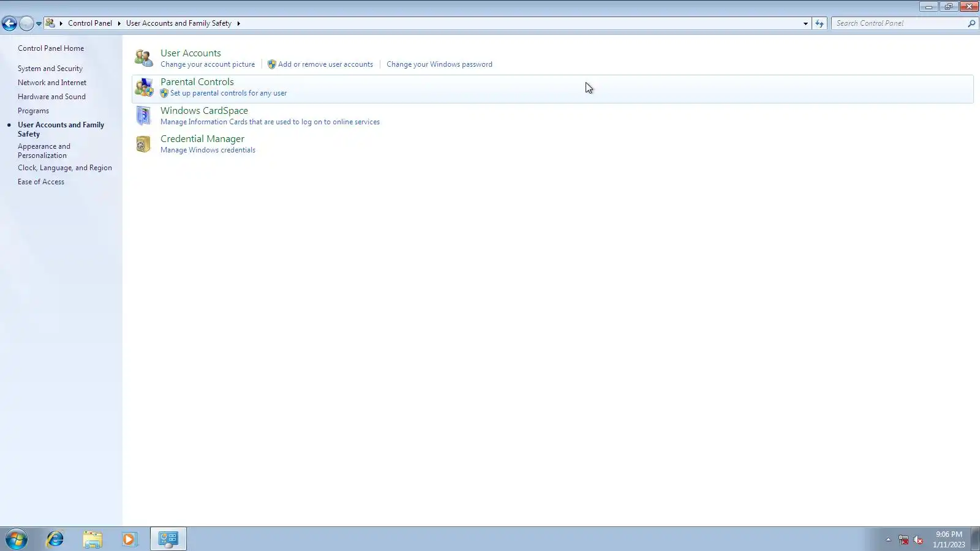Viewport: 980px width, 551px height.
Task: Open the User Accounts heading
Action: 190,53
